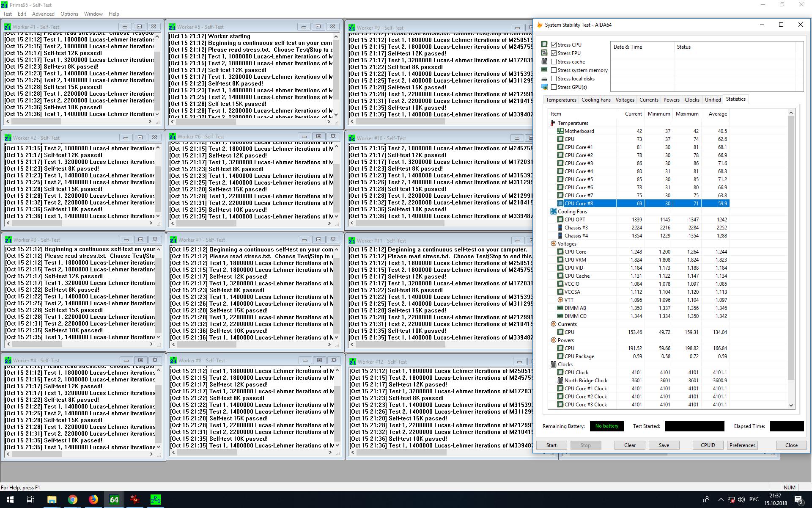Click the Prime95 icon in the taskbar
This screenshot has width=812, height=508.
click(x=156, y=500)
